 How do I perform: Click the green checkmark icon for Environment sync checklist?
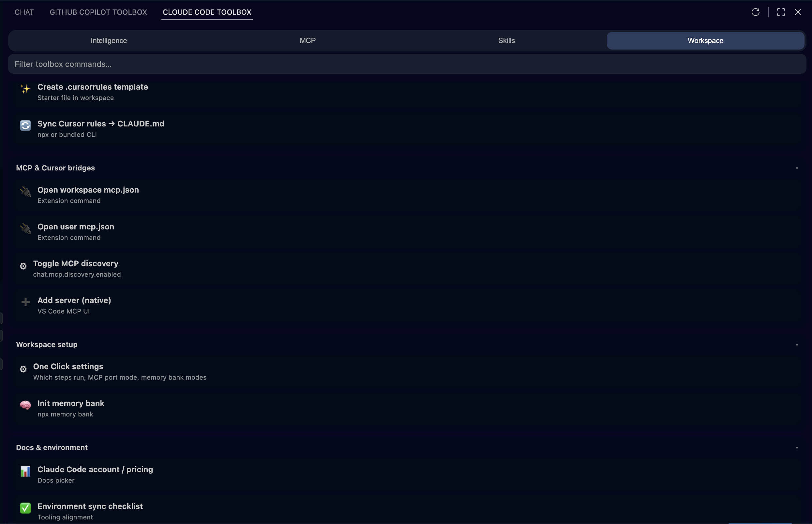click(x=25, y=508)
